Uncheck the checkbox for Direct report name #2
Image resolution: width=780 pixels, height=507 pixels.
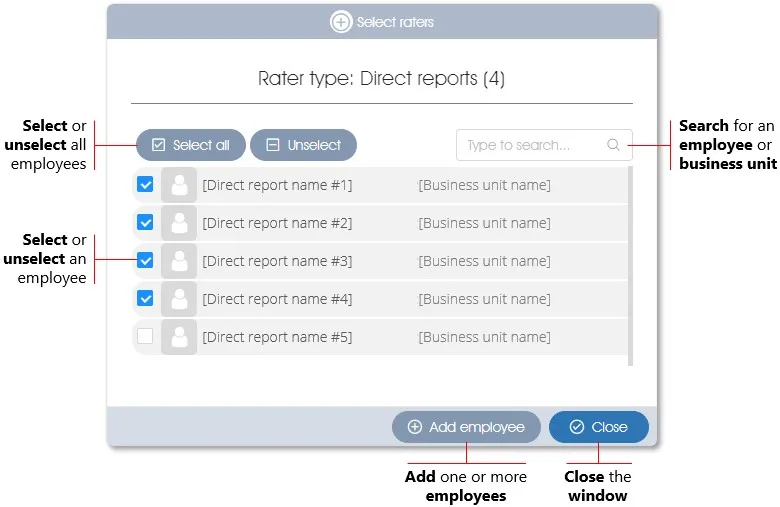click(145, 223)
